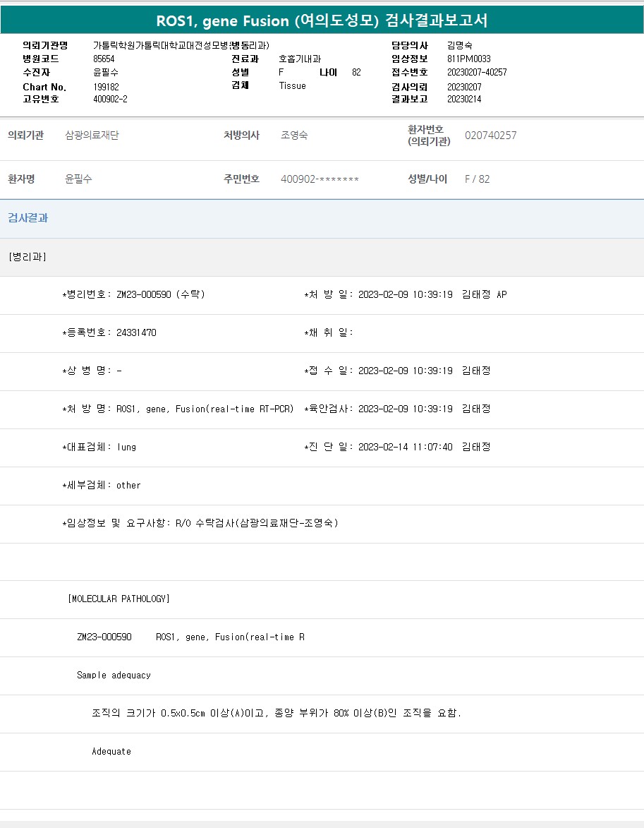Click pathology number ZM23-000590 (수탁)

(x=160, y=294)
